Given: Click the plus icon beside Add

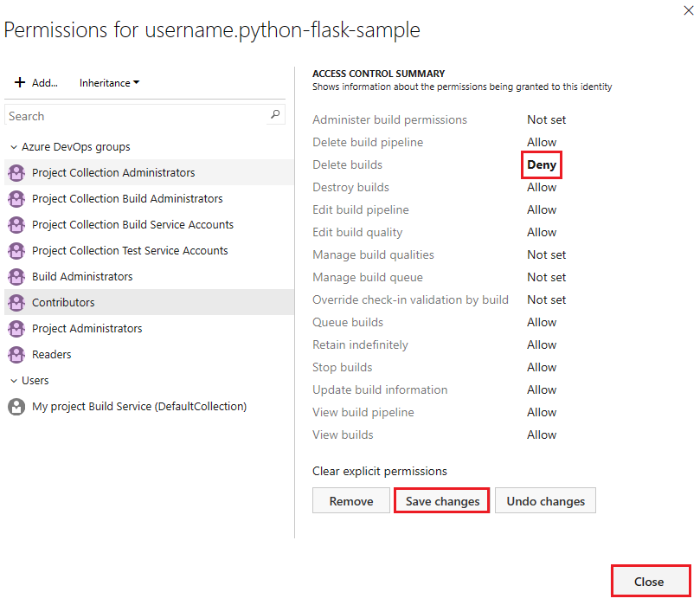Looking at the screenshot, I should pos(20,83).
